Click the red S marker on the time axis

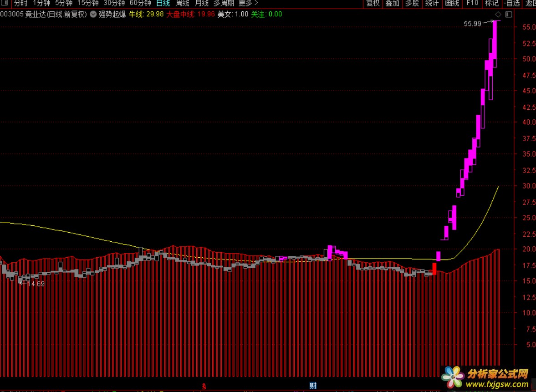coord(204,387)
